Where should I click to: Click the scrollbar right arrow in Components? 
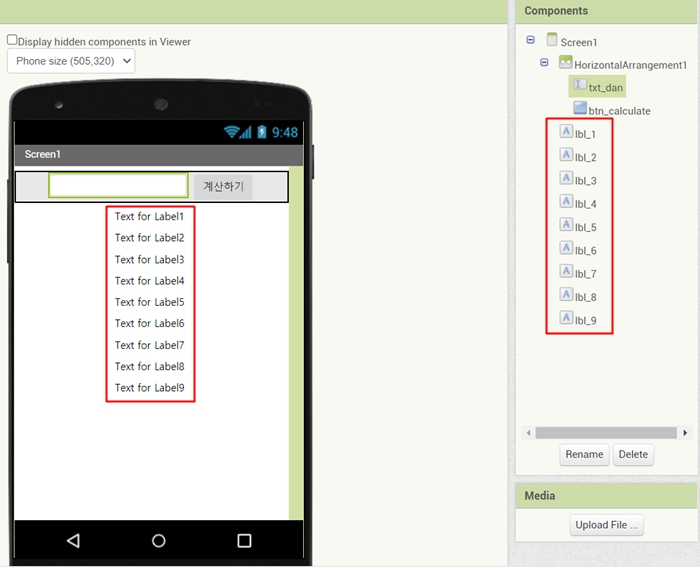pos(685,433)
